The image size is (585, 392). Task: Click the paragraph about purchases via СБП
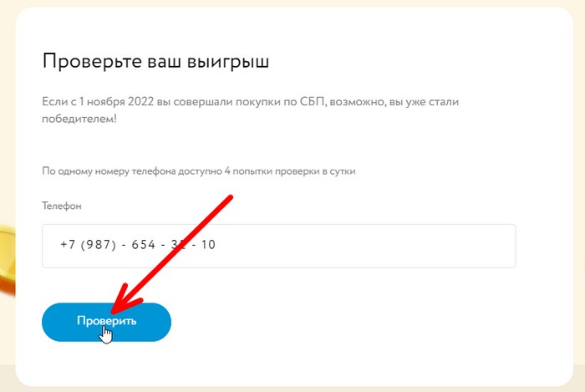tap(251, 110)
